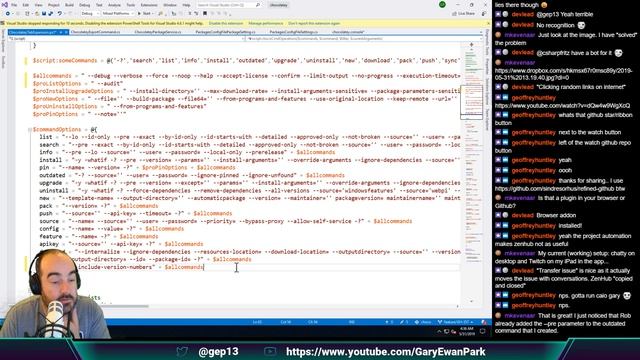The image size is (640, 360).
Task: Open the Test menu
Action: pos(99,5)
